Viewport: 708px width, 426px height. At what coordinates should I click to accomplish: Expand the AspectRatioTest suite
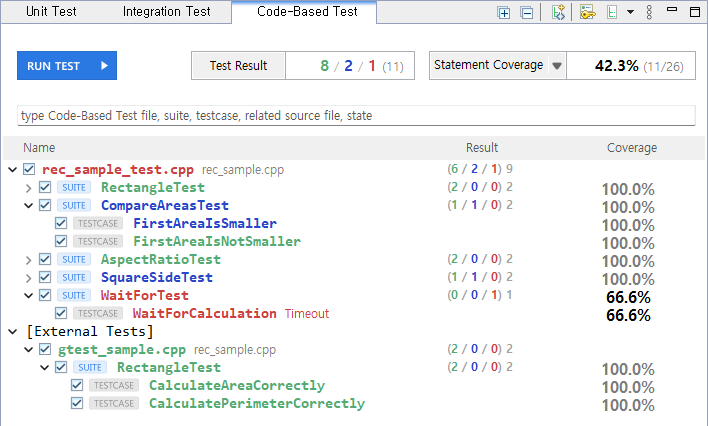[28, 260]
